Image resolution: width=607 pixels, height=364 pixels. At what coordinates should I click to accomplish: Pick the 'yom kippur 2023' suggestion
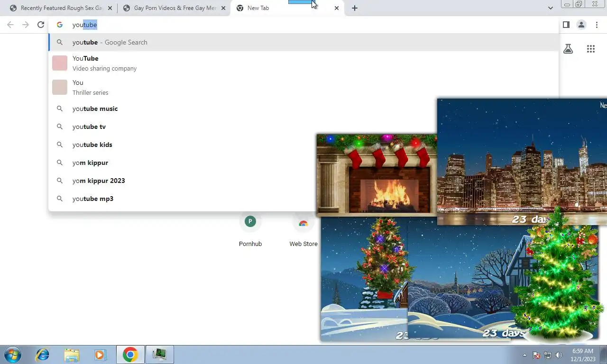click(x=182, y=181)
